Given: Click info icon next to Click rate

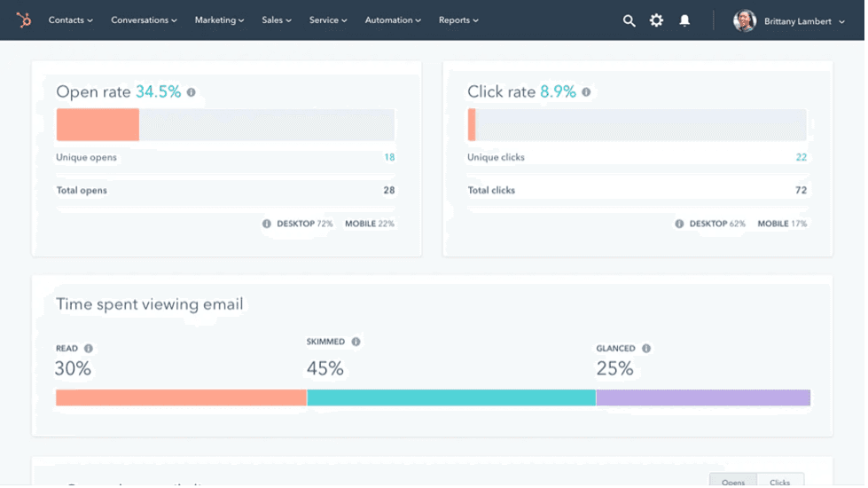Looking at the screenshot, I should [x=586, y=92].
